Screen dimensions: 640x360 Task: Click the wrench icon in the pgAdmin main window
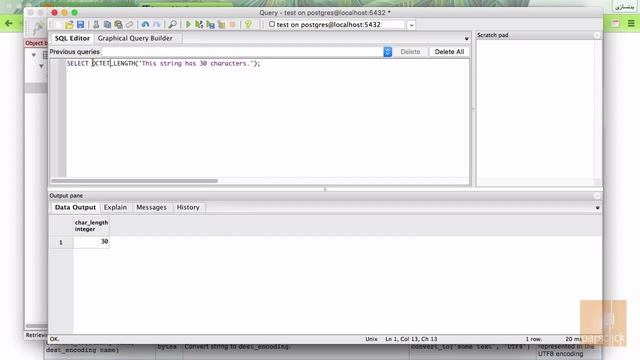coord(38,28)
